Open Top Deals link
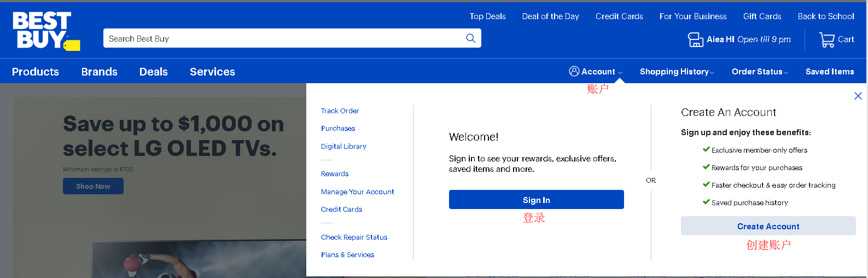The width and height of the screenshot is (868, 278). tap(487, 16)
